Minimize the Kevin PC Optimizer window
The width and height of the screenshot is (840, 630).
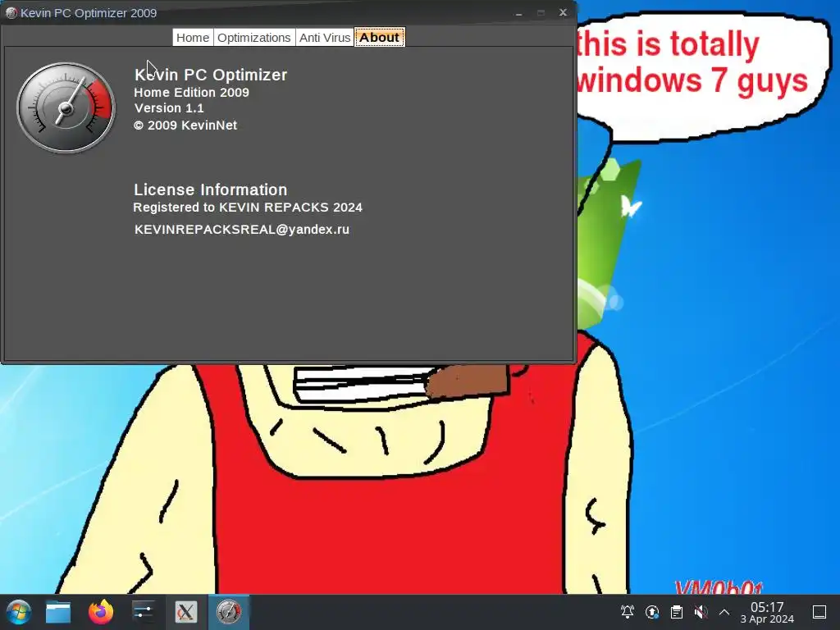point(518,13)
